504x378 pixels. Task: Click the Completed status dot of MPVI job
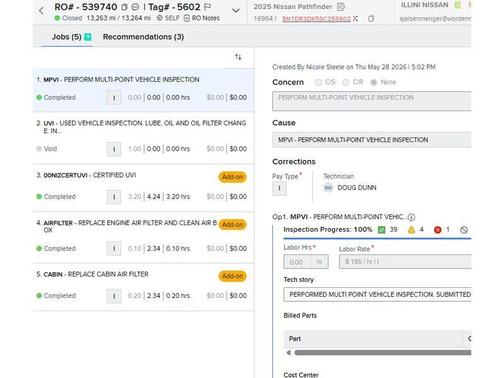tap(39, 97)
